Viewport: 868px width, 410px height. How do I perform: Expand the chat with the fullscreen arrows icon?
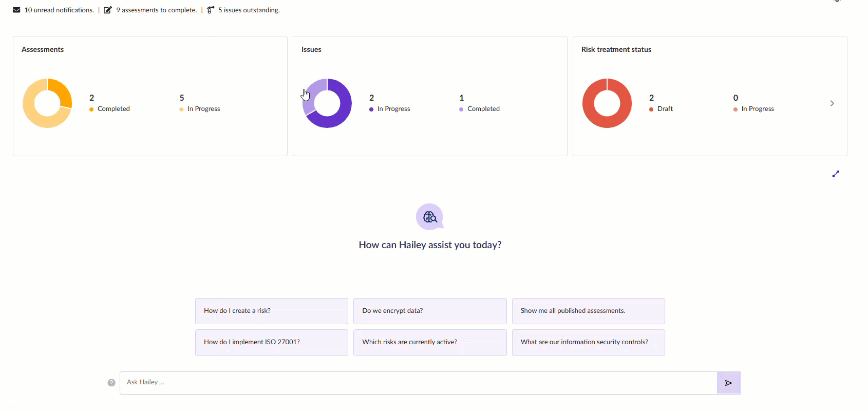pos(836,174)
